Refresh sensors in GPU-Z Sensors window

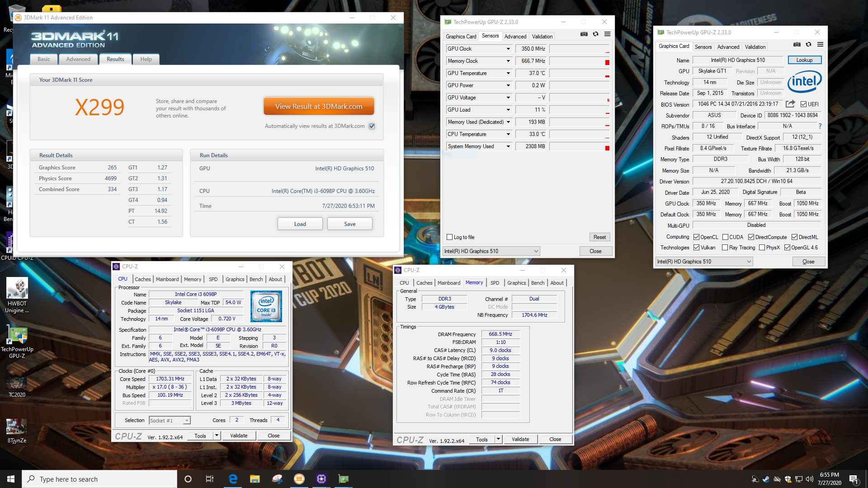click(596, 34)
